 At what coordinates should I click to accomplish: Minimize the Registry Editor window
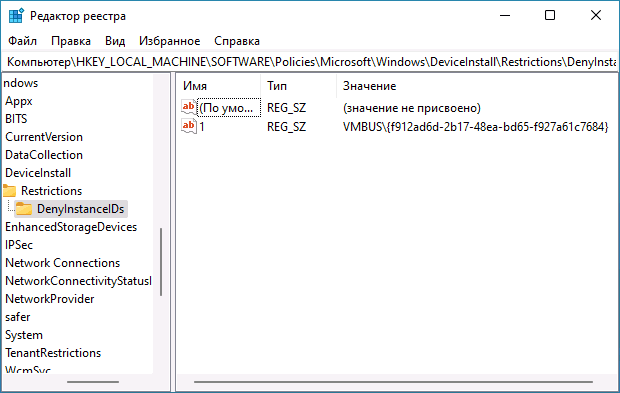click(505, 16)
